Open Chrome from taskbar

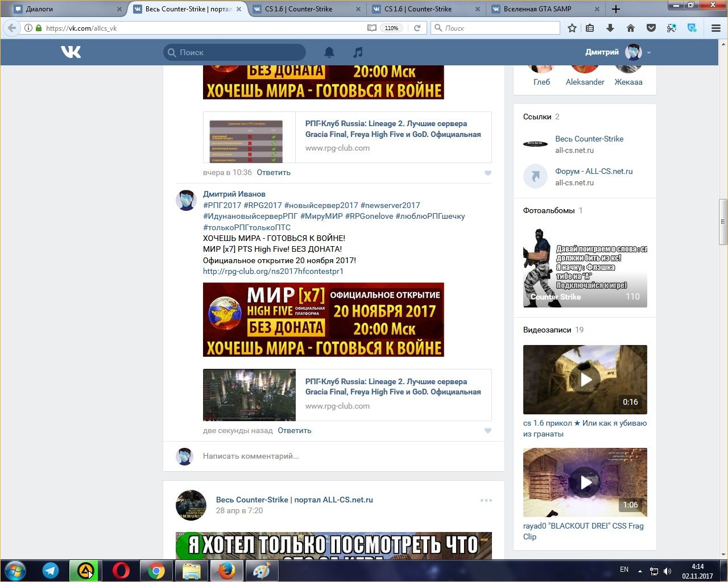click(156, 571)
